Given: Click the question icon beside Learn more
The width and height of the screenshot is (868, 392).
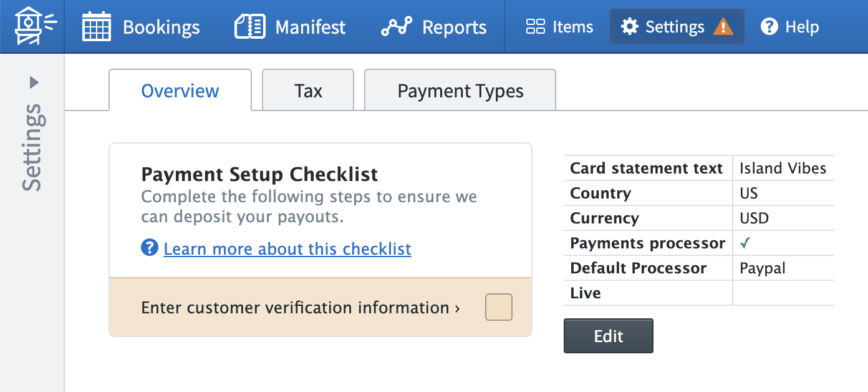Looking at the screenshot, I should pos(150,248).
